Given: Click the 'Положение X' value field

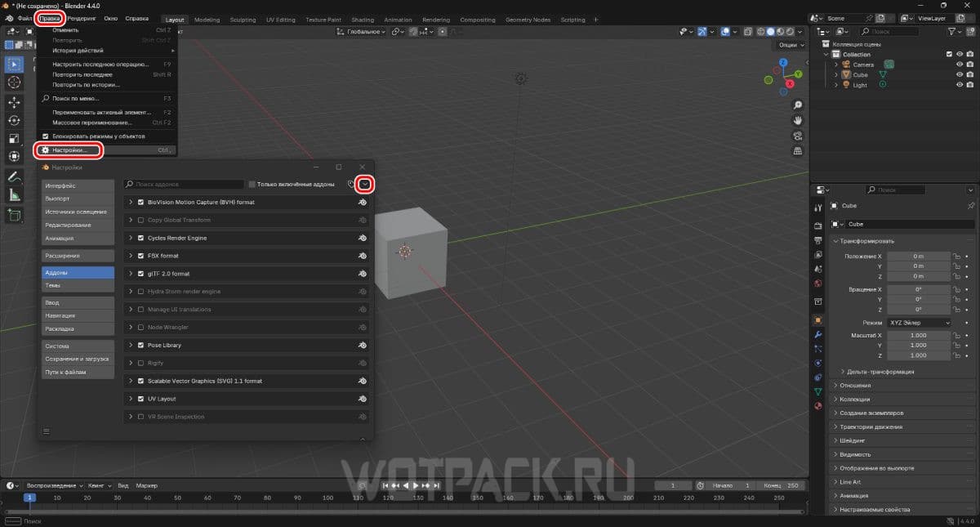Looking at the screenshot, I should 920,256.
